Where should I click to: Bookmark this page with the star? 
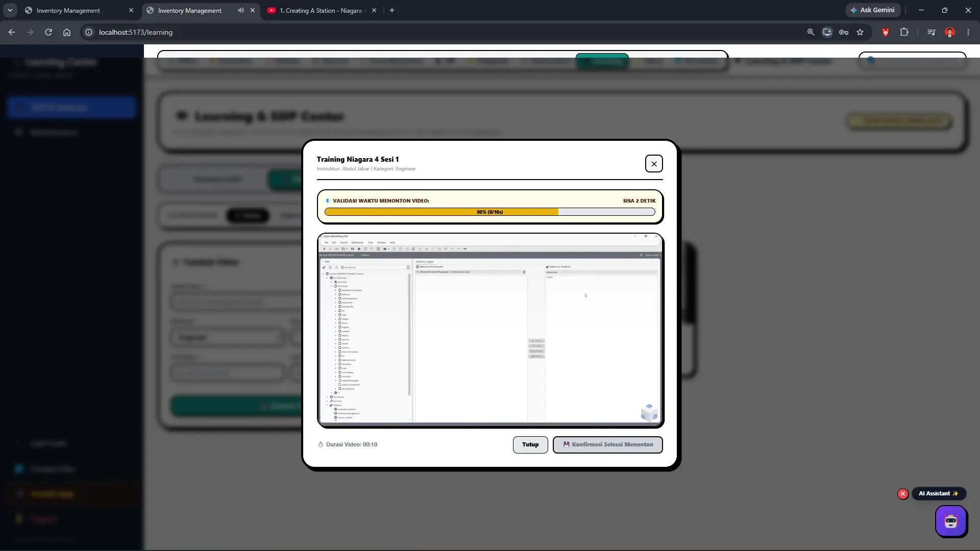click(860, 32)
